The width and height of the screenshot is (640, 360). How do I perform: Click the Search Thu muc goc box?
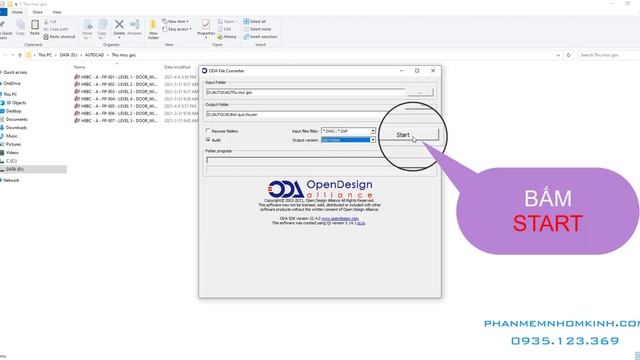coord(609,55)
